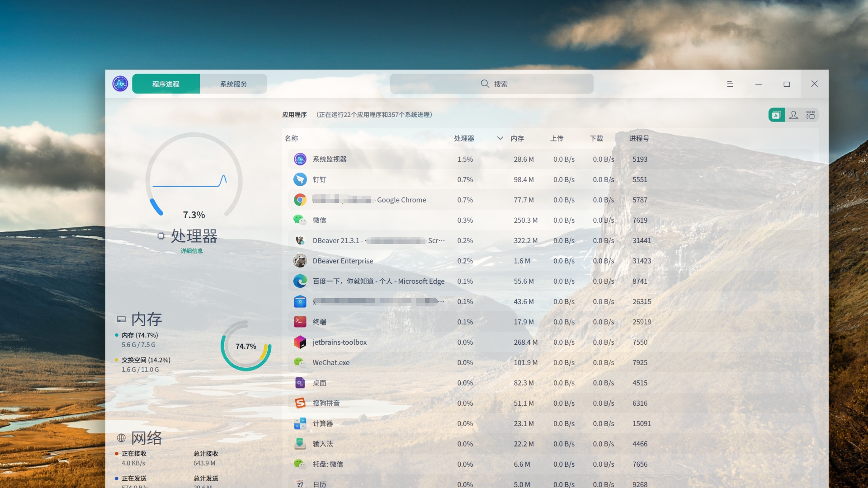Switch to 系统服务 tab
The height and width of the screenshot is (488, 868).
(x=233, y=84)
